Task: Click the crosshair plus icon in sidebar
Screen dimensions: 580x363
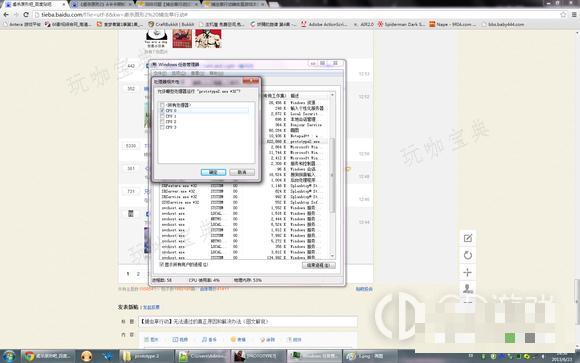Action: point(468,272)
